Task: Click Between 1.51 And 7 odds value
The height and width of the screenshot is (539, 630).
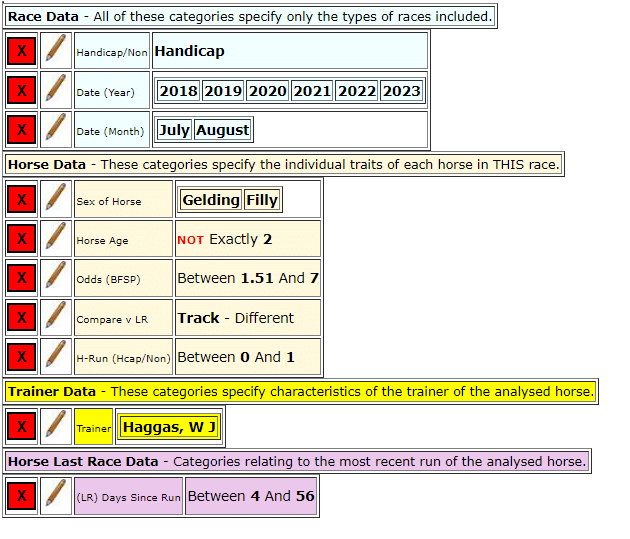Action: click(248, 278)
